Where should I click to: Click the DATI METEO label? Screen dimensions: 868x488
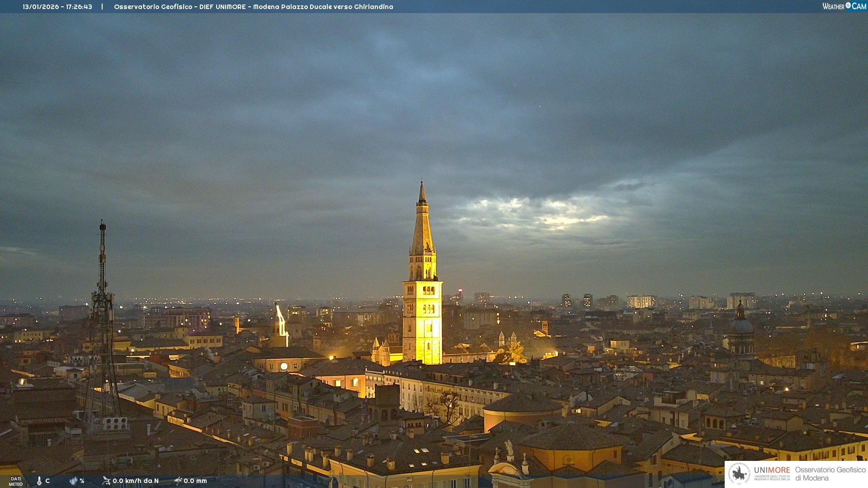click(x=16, y=481)
